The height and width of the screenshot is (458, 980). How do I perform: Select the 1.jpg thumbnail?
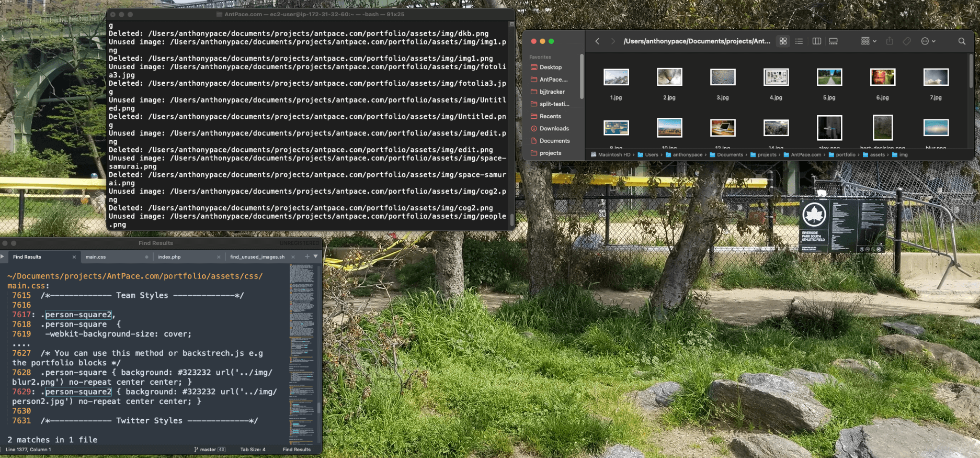click(616, 77)
